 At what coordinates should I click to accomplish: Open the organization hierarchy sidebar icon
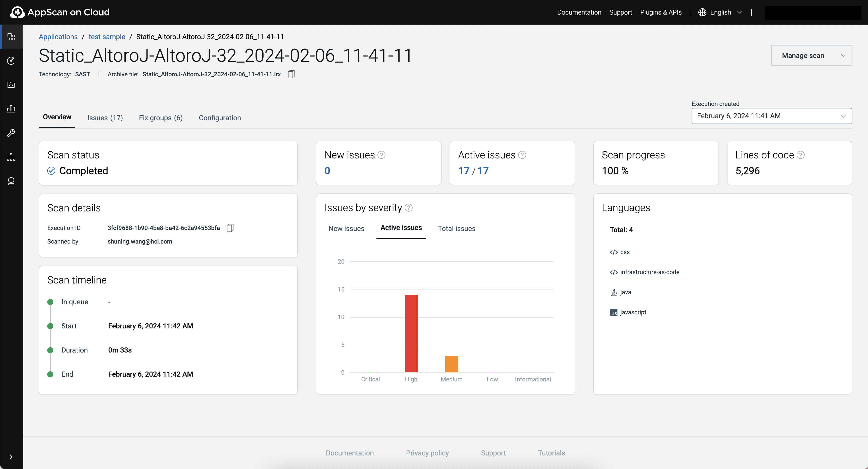point(11,157)
